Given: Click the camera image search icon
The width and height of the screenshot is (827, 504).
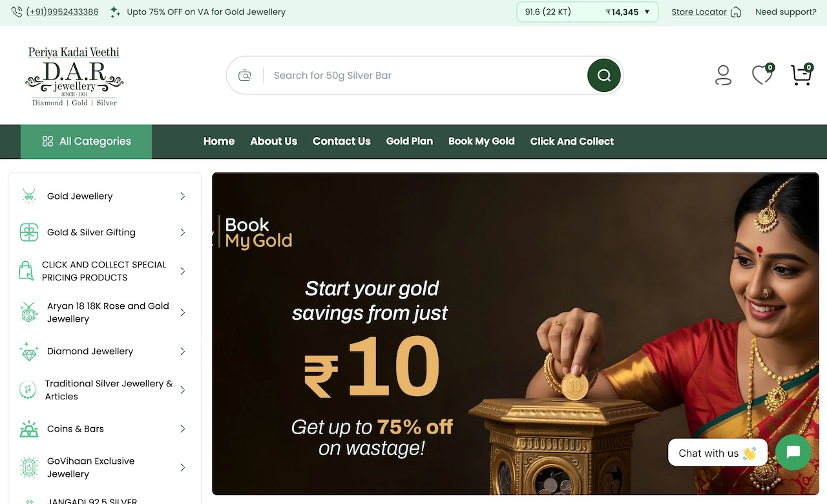Looking at the screenshot, I should (245, 76).
